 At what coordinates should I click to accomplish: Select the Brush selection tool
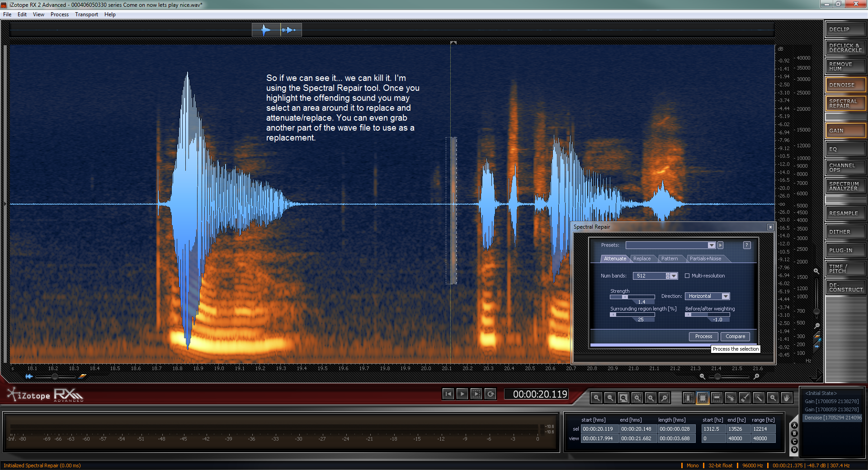tap(745, 398)
